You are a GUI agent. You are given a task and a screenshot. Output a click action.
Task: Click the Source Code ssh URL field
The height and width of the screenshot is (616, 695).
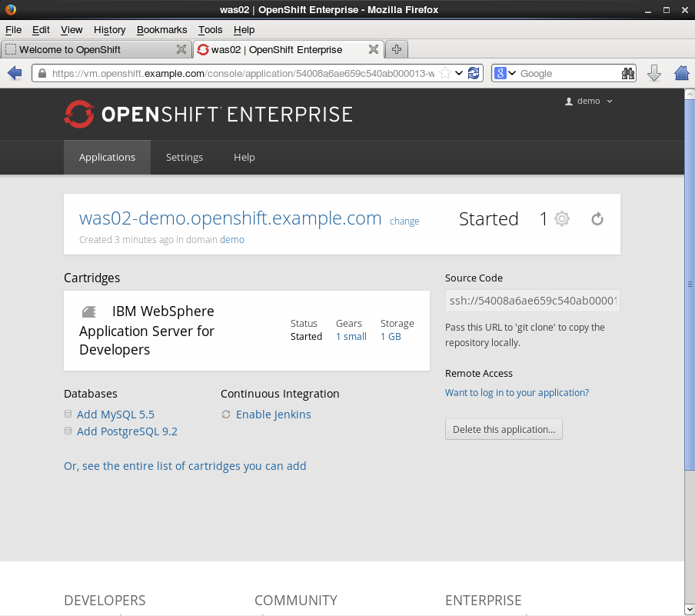click(532, 301)
